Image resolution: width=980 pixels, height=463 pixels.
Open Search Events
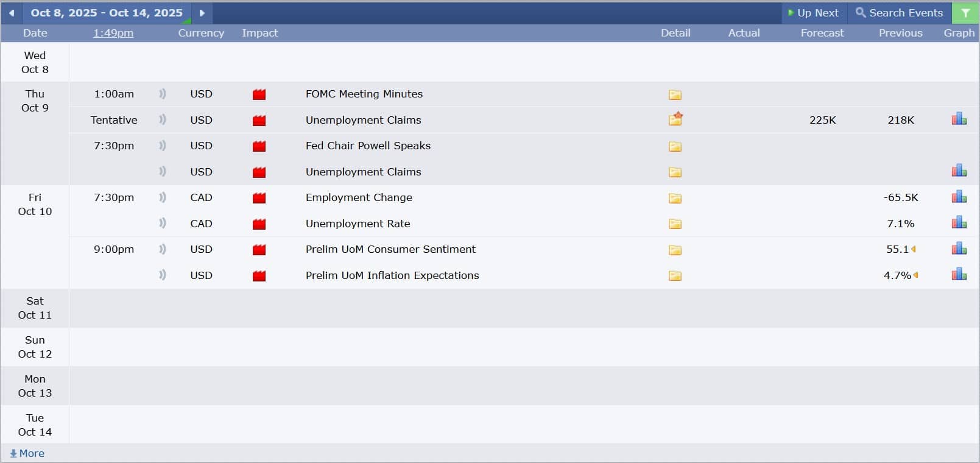click(x=899, y=13)
